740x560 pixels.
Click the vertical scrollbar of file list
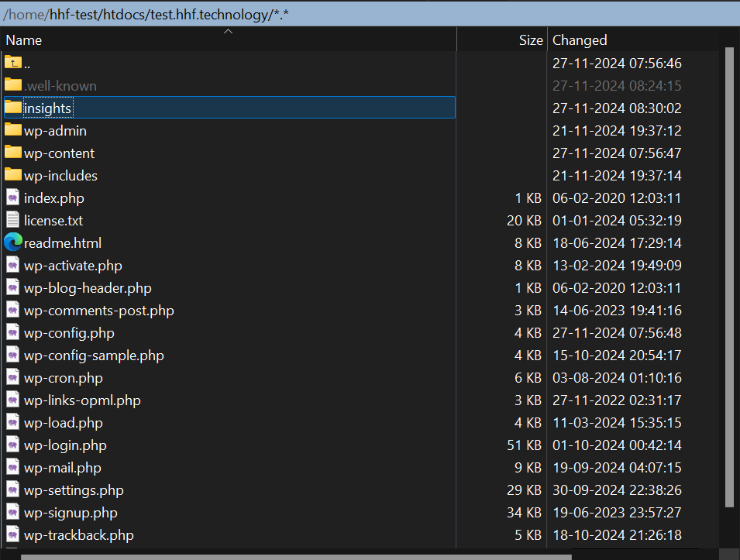point(729,271)
